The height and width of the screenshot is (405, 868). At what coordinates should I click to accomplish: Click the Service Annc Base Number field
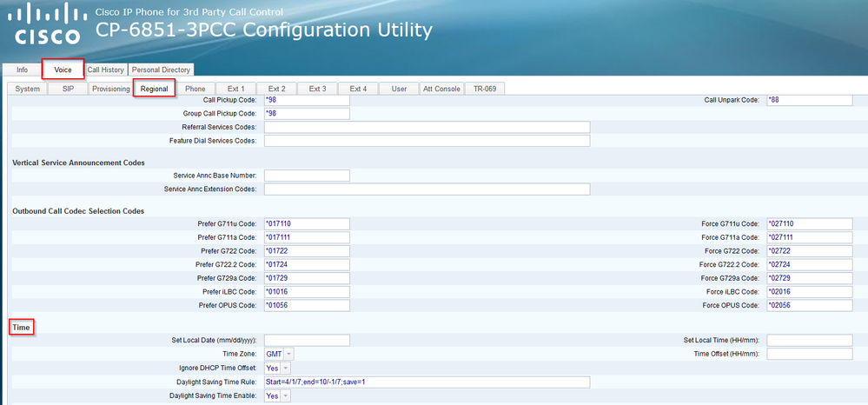pyautogui.click(x=308, y=176)
